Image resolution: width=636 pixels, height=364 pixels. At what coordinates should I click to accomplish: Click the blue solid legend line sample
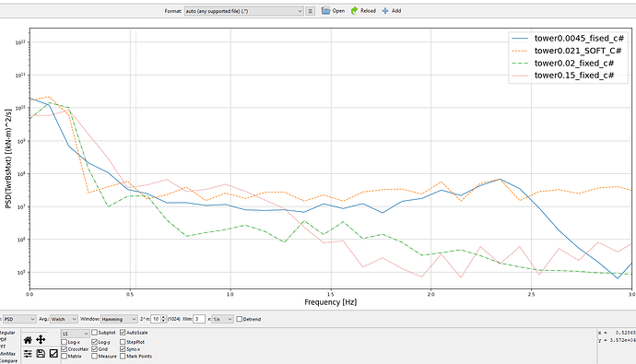[520, 39]
